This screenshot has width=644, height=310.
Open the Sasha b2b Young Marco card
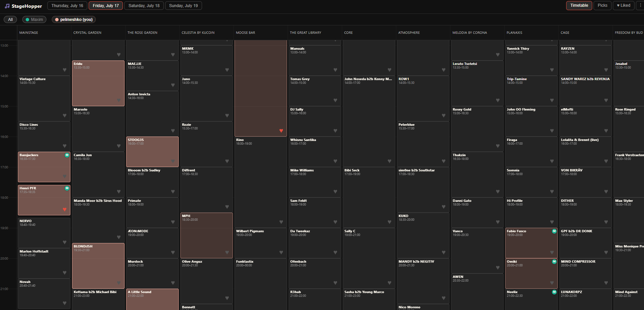(369, 299)
